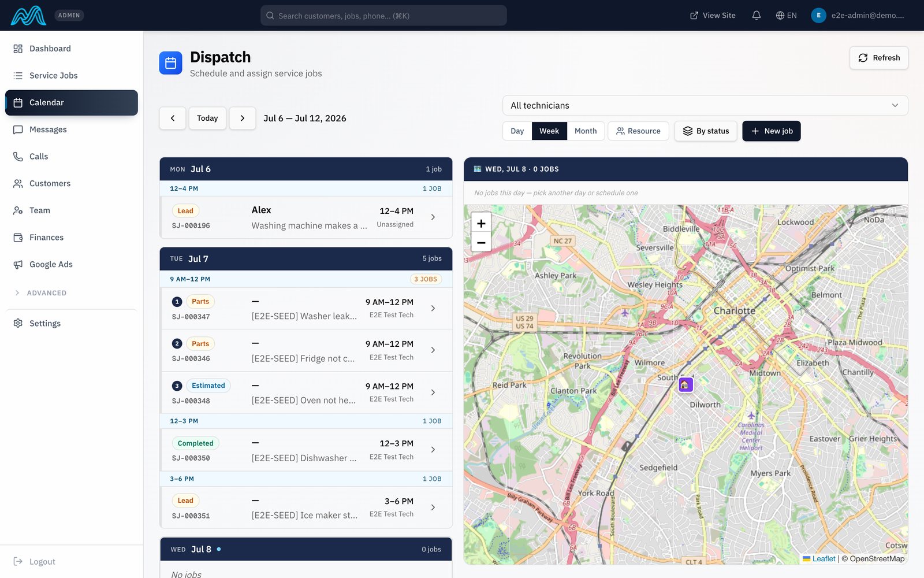Select the Wed Jul 8 day header
The width and height of the screenshot is (924, 578).
coord(306,549)
